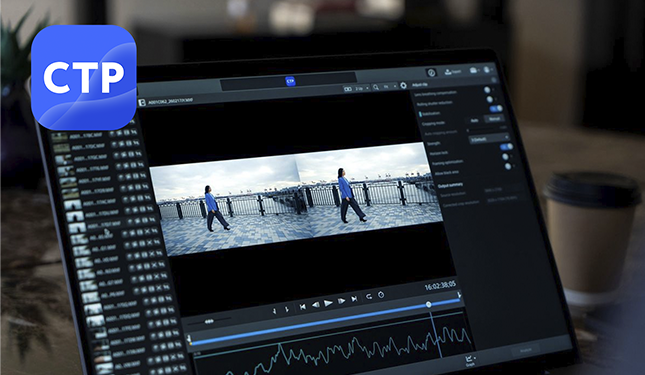The image size is (645, 375).
Task: Open the Graph button dropdown
Action: (x=471, y=361)
